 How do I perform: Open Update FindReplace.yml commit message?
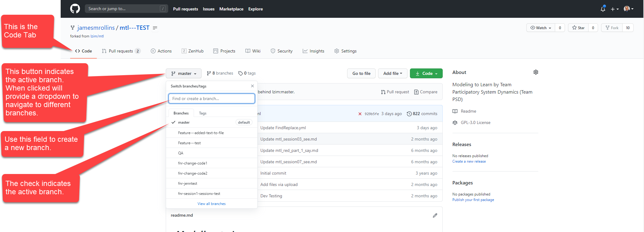(283, 128)
